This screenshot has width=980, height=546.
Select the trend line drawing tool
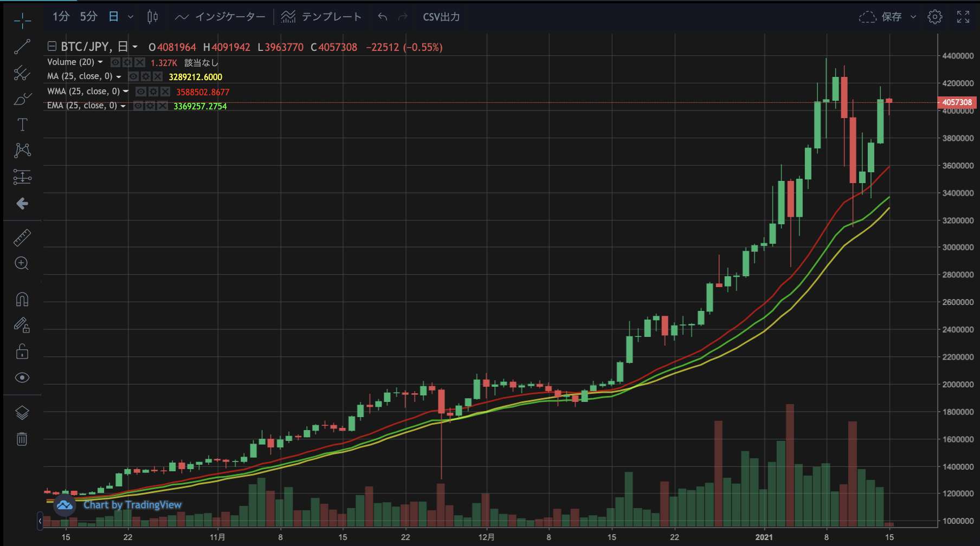(22, 47)
